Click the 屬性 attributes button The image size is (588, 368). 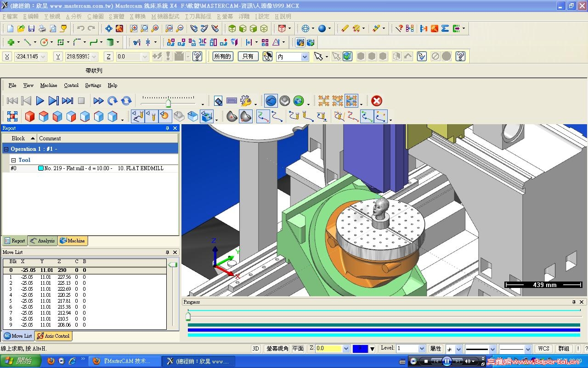(435, 349)
